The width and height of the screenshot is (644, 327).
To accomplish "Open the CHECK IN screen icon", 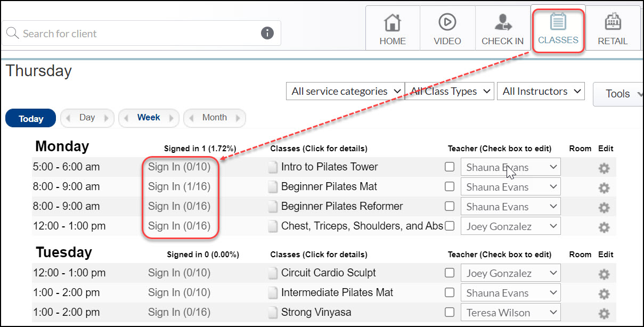I will pyautogui.click(x=502, y=28).
